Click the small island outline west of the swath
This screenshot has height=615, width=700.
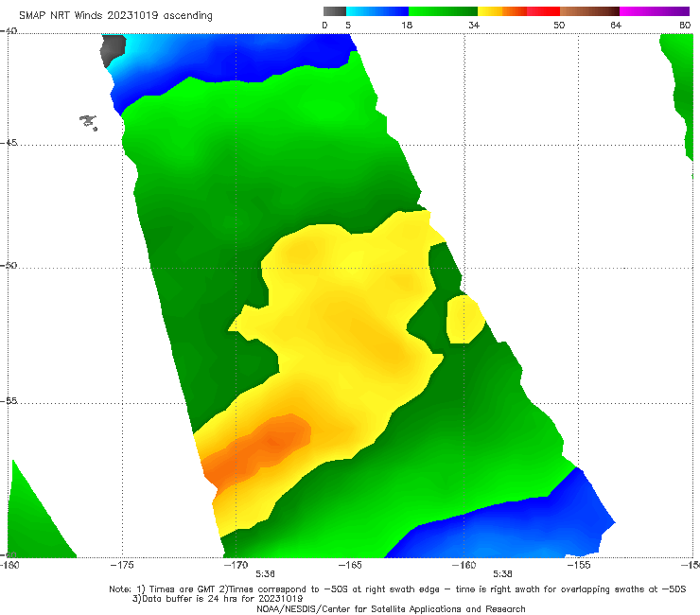88,122
